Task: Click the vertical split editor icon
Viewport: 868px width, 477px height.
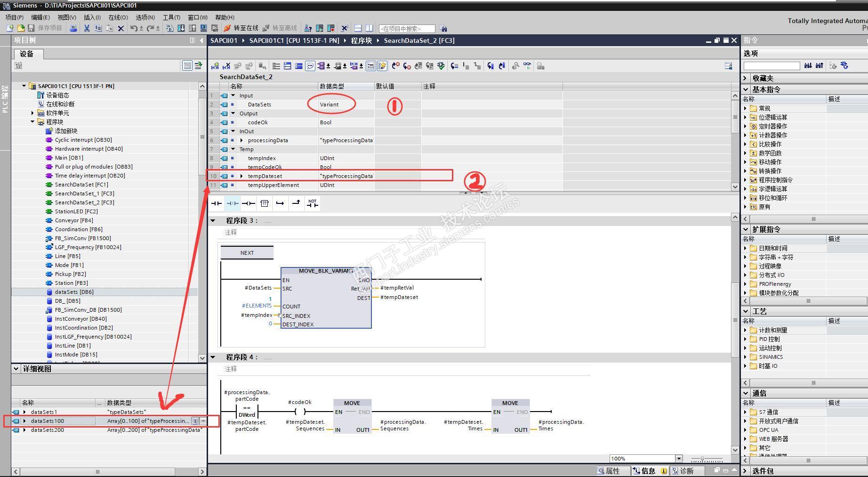Action: [x=370, y=28]
